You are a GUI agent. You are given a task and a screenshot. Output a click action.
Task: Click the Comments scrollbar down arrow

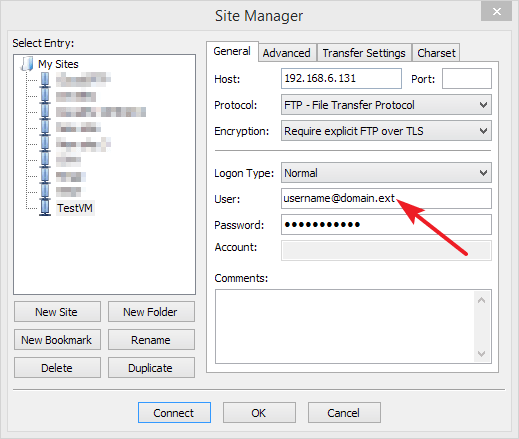(481, 353)
